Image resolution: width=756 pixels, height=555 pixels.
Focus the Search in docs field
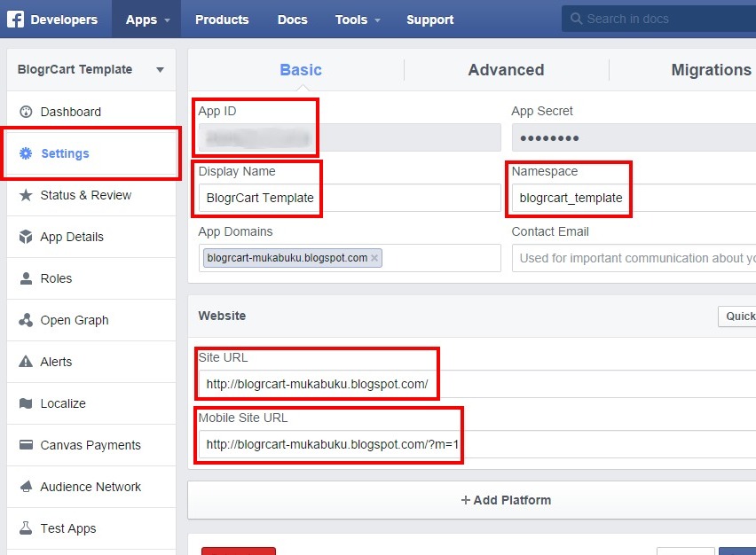click(x=658, y=19)
